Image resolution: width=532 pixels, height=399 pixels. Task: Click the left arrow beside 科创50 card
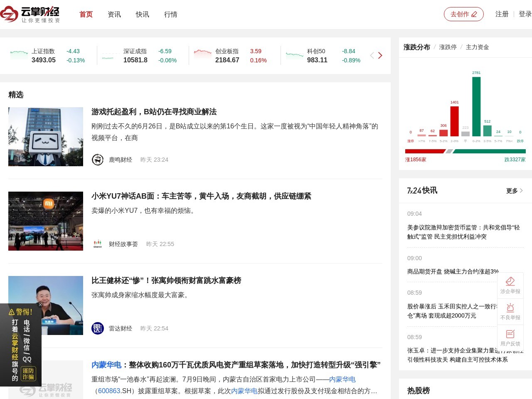point(371,55)
